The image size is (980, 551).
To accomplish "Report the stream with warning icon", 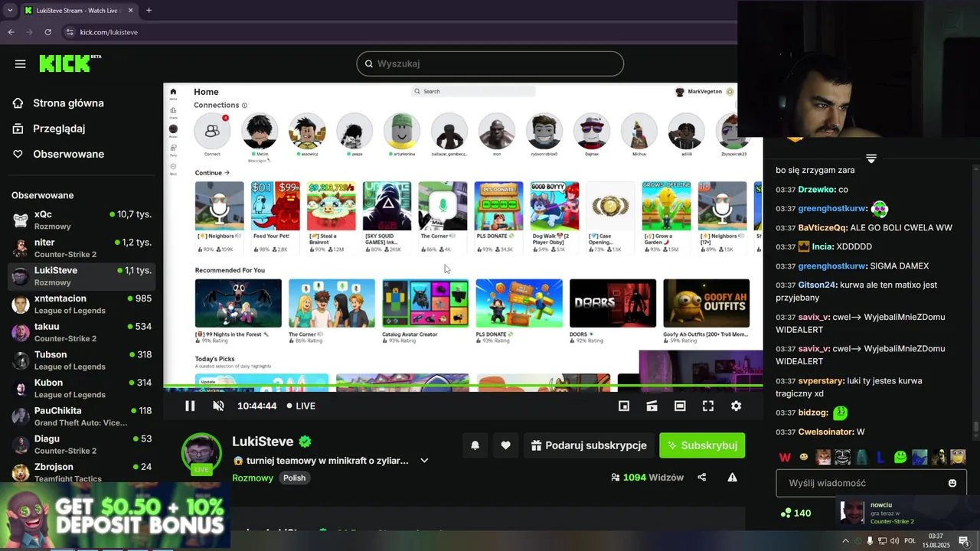I will [x=732, y=478].
